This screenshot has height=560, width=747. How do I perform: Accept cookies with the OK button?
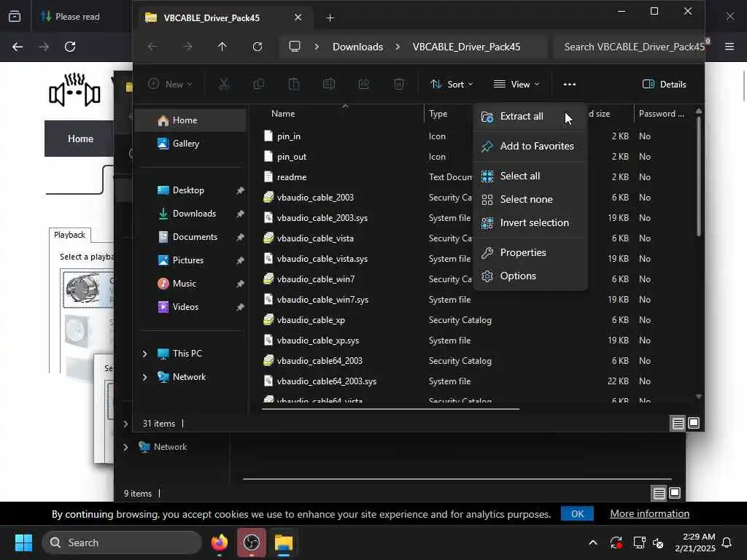(x=578, y=514)
